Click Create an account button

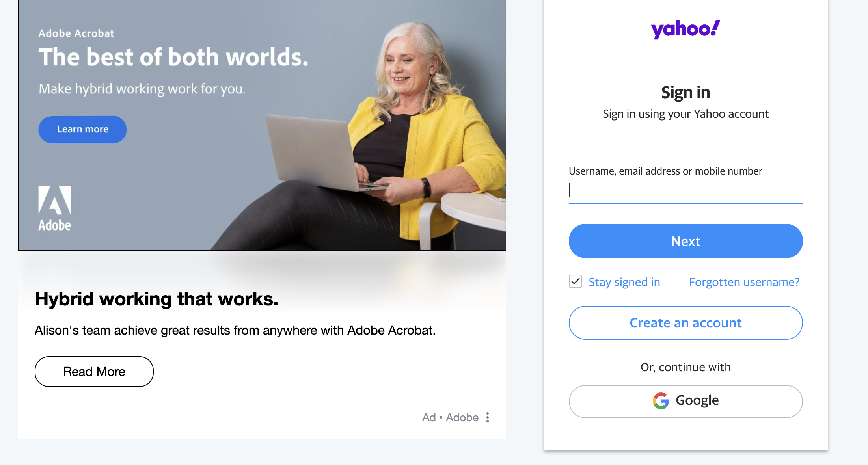tap(685, 323)
